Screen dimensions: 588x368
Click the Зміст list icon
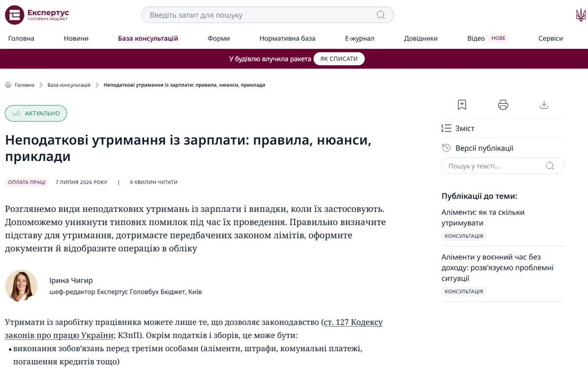coord(446,128)
